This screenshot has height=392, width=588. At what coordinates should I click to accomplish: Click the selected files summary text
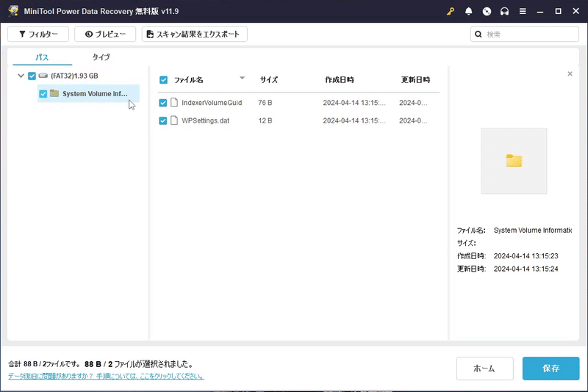[x=139, y=364]
